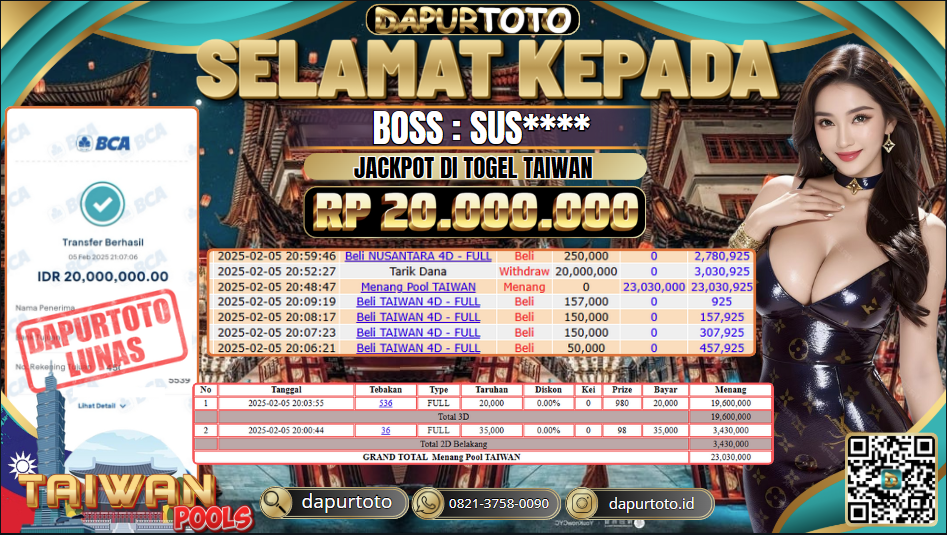Click the RP 20.000.000 jackpot banner
The image size is (947, 535).
(x=475, y=211)
